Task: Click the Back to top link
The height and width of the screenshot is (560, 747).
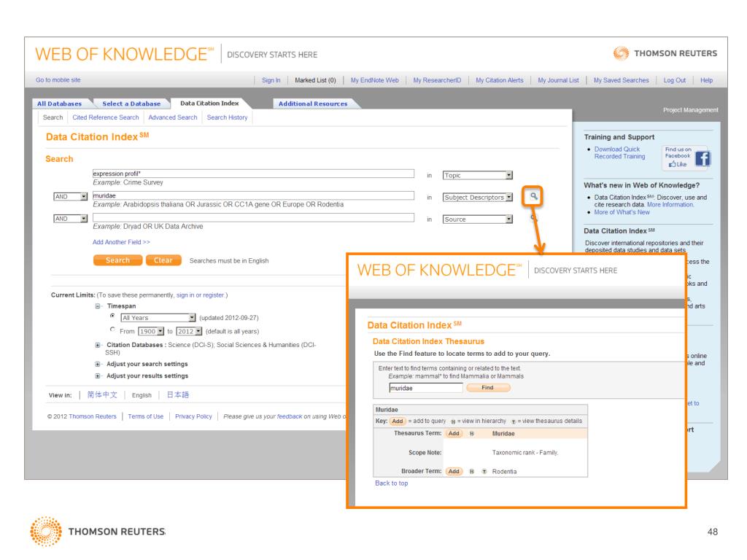Action: [392, 483]
